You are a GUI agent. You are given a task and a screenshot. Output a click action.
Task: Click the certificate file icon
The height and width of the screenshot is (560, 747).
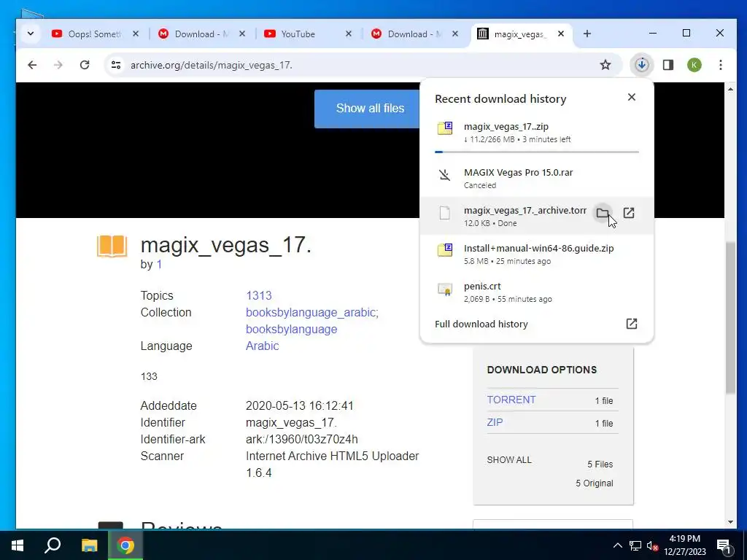(445, 289)
